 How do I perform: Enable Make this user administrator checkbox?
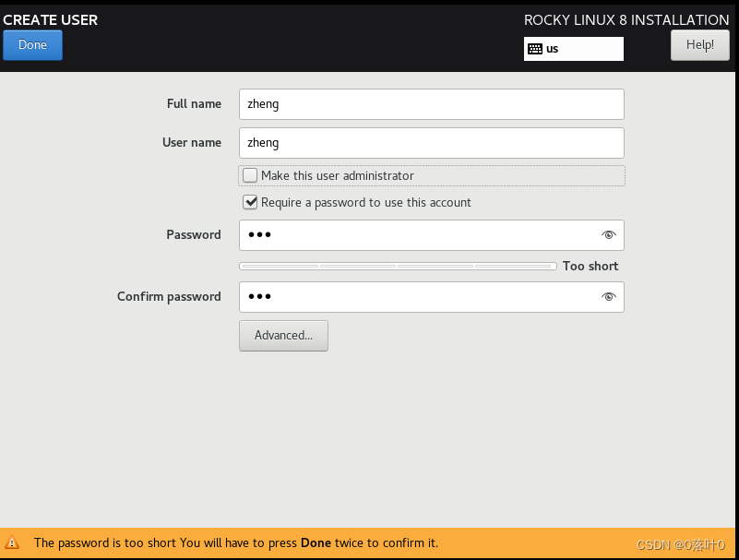[250, 175]
